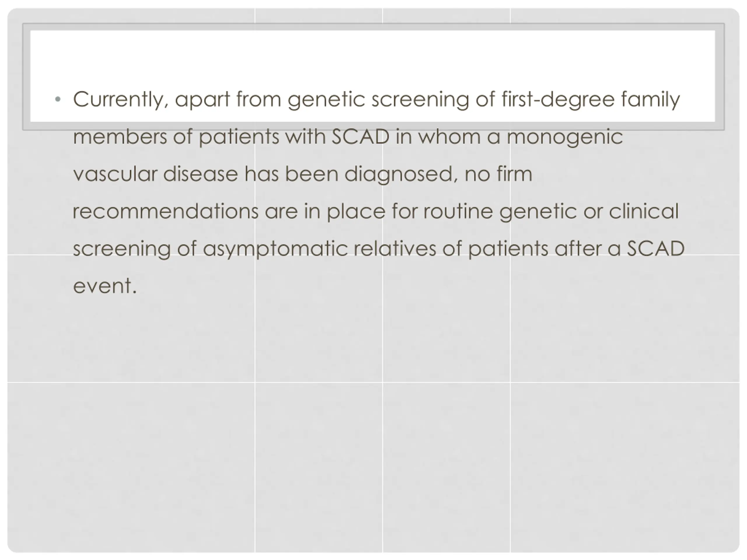The height and width of the screenshot is (560, 747).
Task: Click the word "vascular"
Action: tap(115, 174)
